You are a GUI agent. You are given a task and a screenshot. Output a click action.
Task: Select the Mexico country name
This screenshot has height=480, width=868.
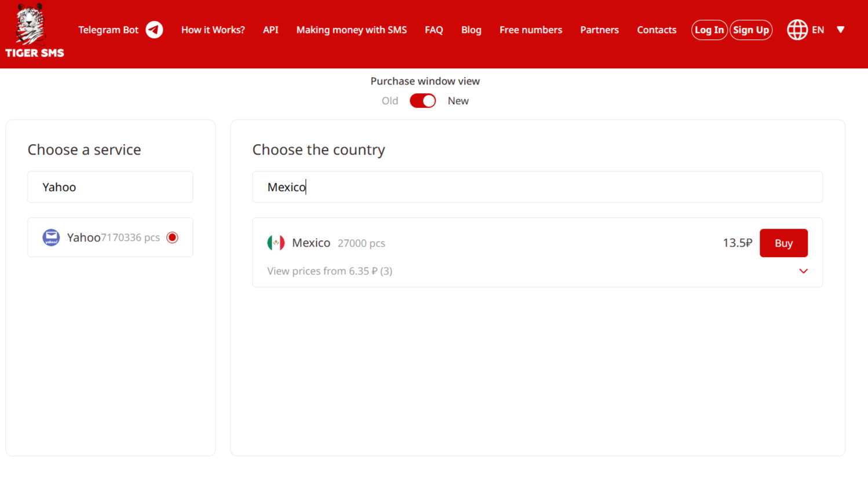(x=311, y=243)
